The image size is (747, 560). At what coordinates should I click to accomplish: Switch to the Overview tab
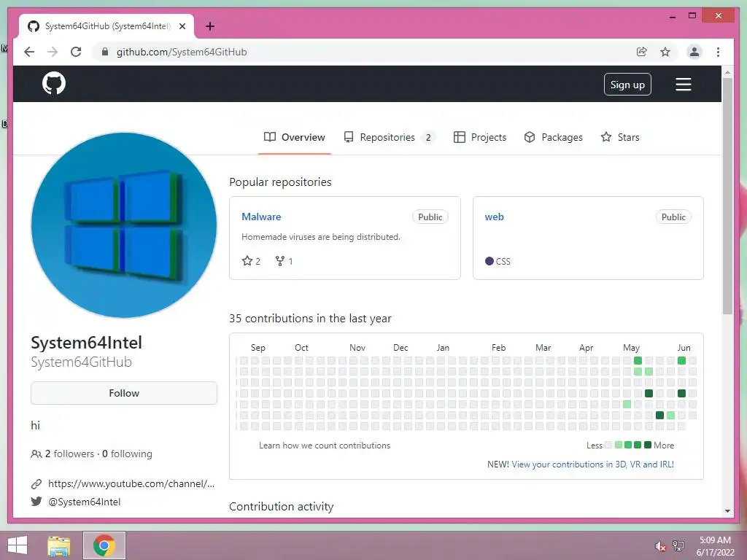point(295,137)
